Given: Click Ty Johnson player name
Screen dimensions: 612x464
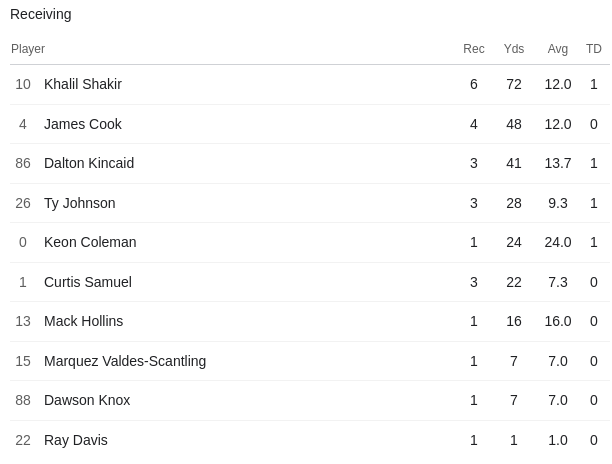Looking at the screenshot, I should tap(80, 203).
